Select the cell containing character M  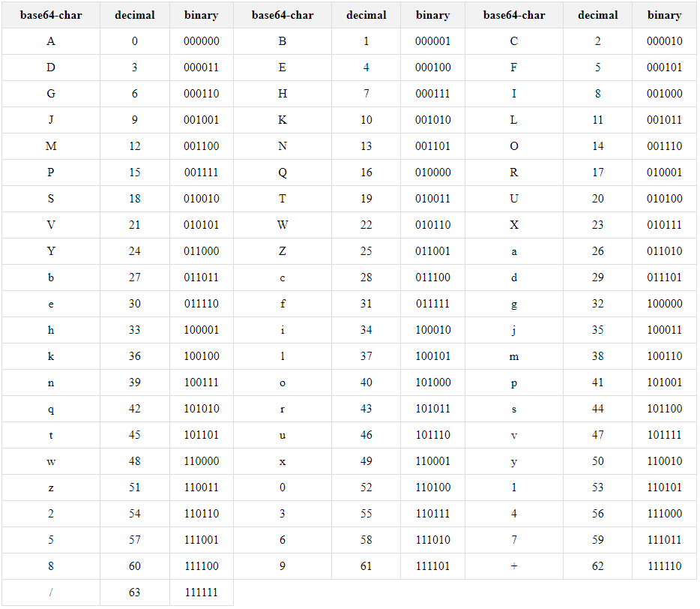coord(50,146)
